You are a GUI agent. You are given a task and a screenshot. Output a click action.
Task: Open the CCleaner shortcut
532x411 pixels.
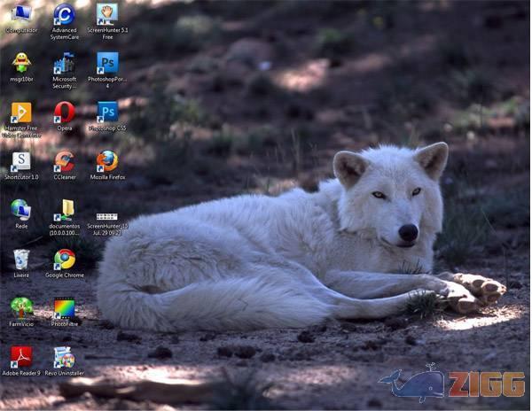(x=64, y=161)
